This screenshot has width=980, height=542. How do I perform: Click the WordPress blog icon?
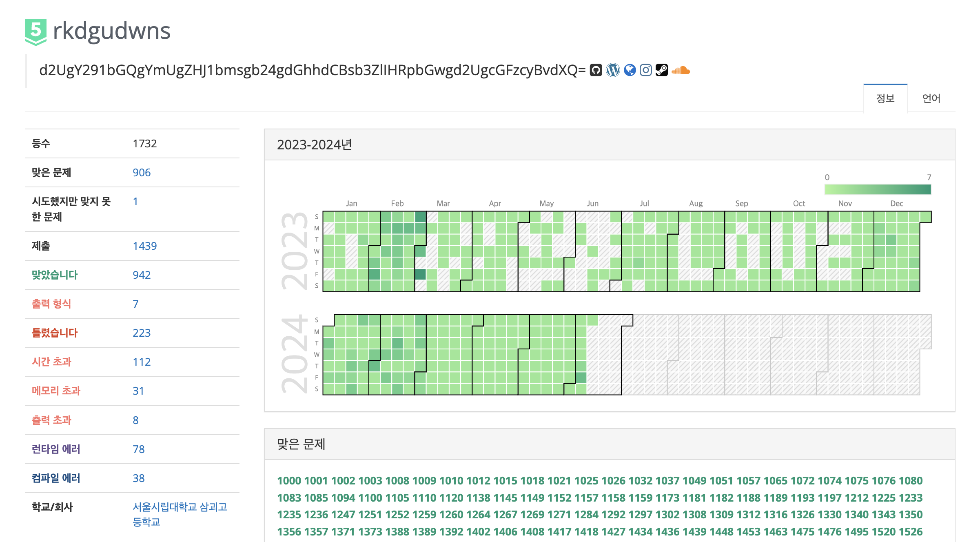[612, 70]
